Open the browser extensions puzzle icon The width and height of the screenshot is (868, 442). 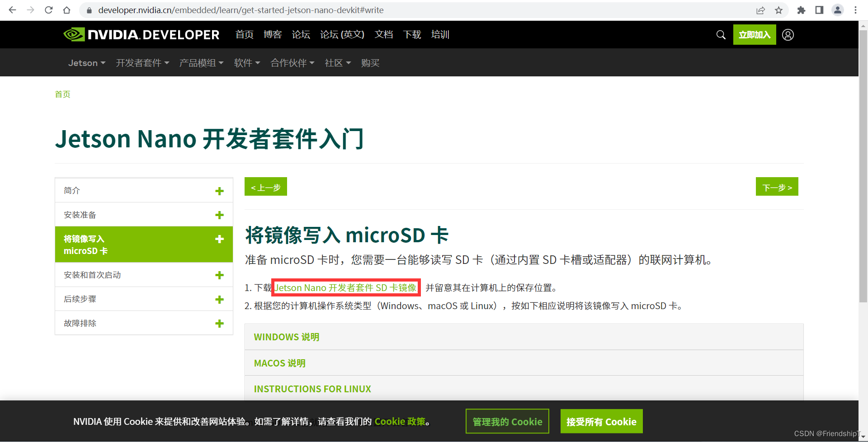coord(801,10)
